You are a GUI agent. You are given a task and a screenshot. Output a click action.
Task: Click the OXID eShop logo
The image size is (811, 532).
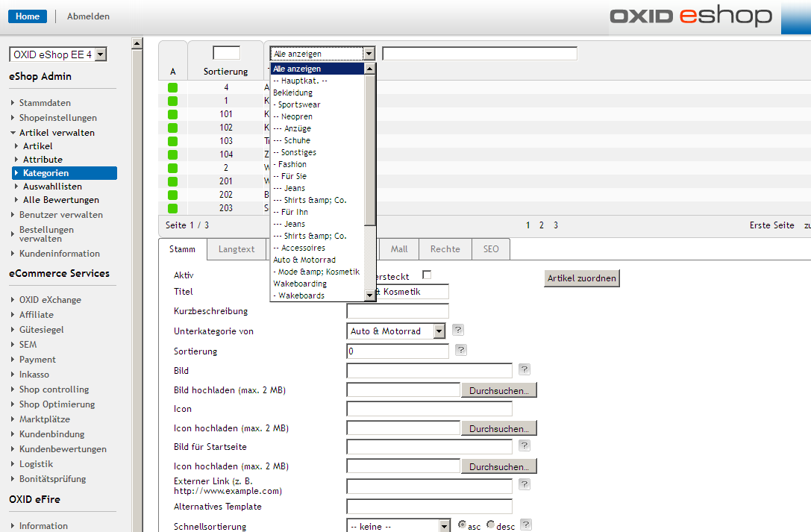pos(690,16)
